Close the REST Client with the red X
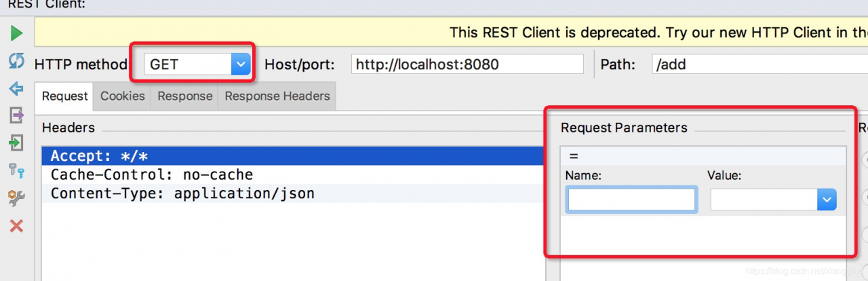The width and height of the screenshot is (868, 281). (x=17, y=226)
